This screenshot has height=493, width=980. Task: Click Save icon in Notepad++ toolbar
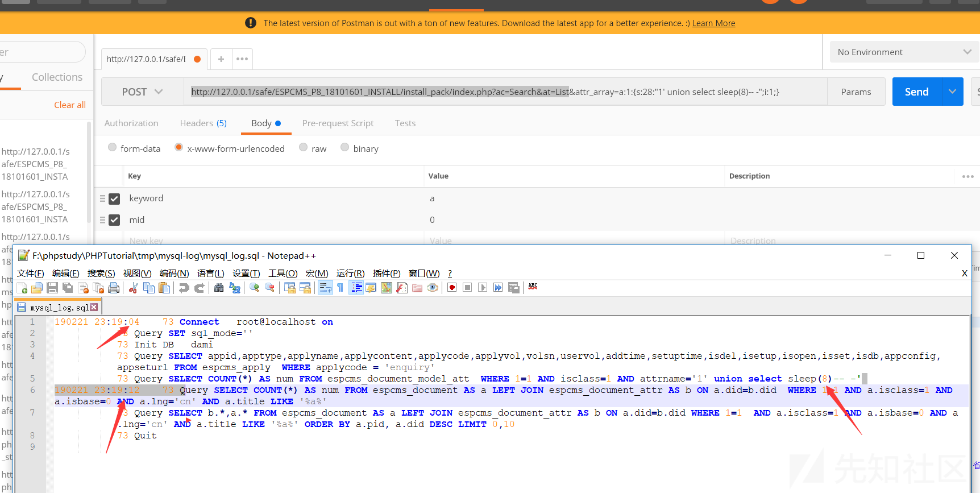pos(52,288)
